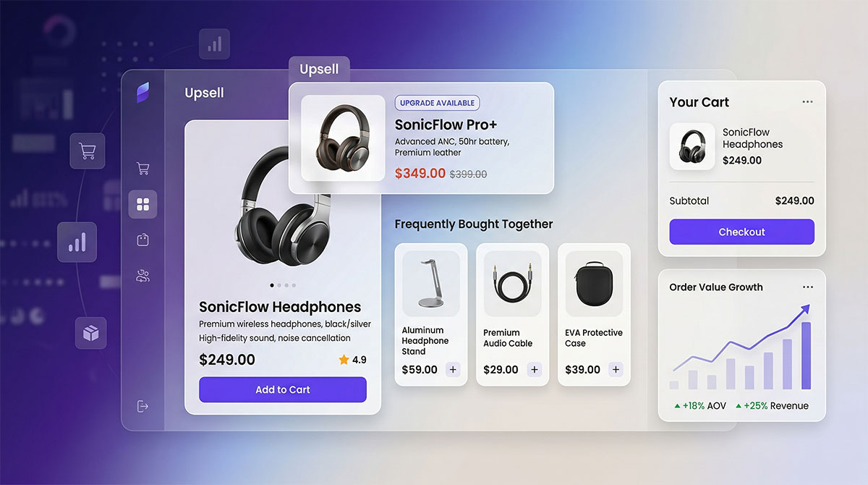This screenshot has height=485, width=868.
Task: Click the floating shopping cart tile
Action: (x=88, y=151)
